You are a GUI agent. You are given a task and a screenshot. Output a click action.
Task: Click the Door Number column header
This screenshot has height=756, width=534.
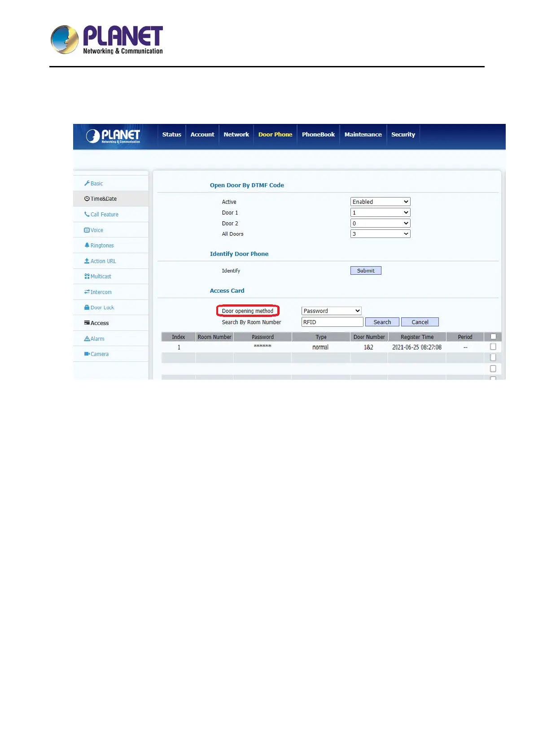coord(369,337)
